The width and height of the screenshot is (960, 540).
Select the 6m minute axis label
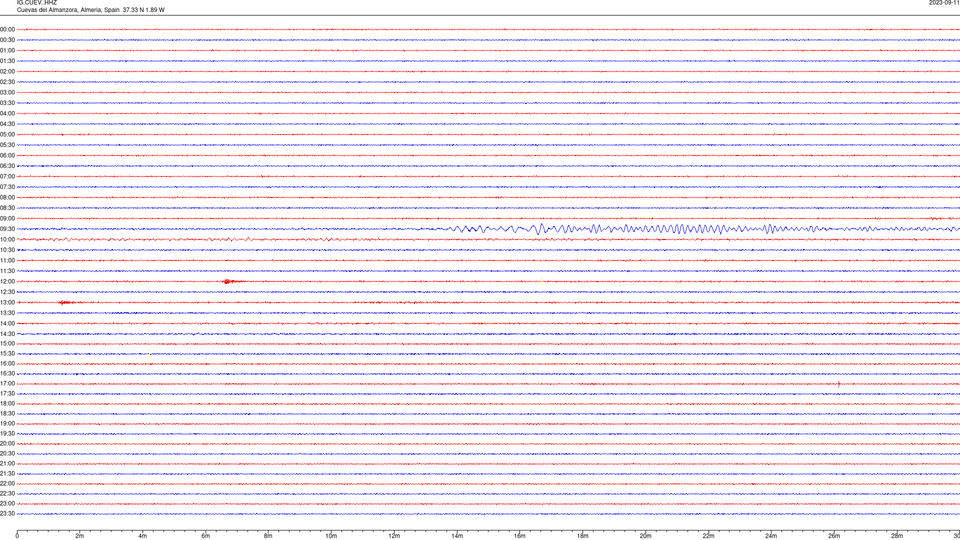[205, 536]
